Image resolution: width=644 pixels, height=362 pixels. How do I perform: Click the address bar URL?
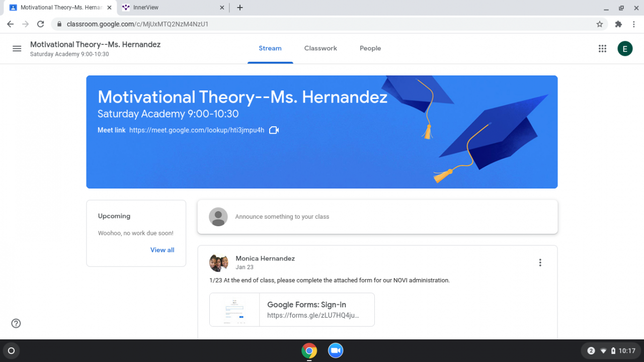tap(137, 24)
